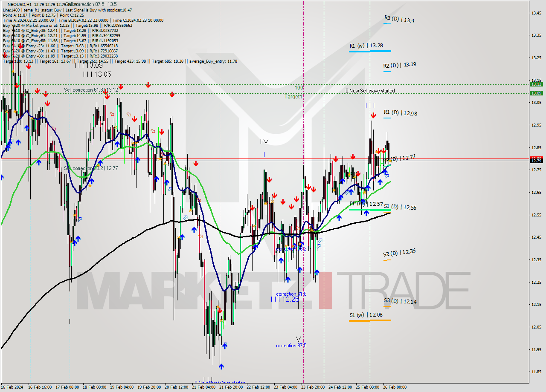Image resolution: width=546 pixels, height=392 pixels.
Task: Click the 13.09 green price tag on axis
Action: [x=536, y=93]
